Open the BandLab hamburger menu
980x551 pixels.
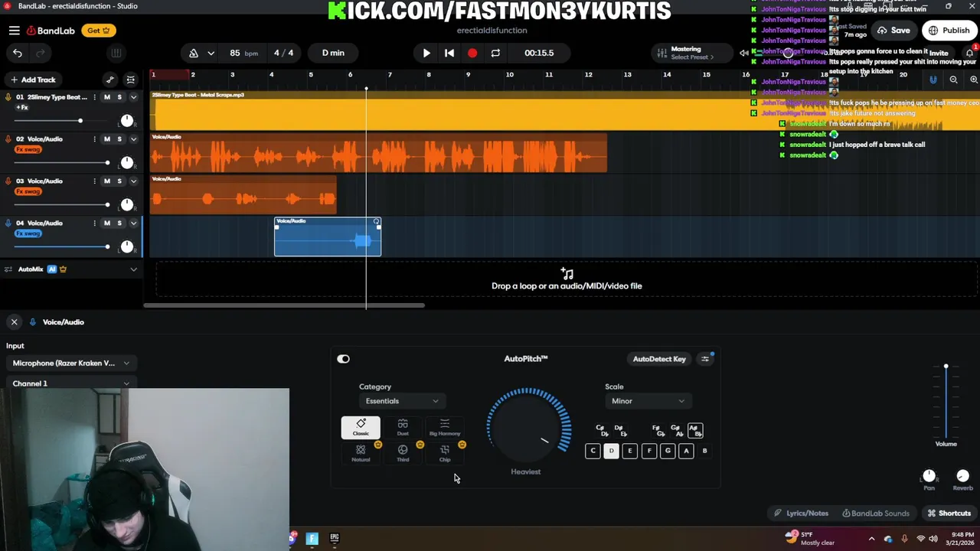tap(15, 31)
